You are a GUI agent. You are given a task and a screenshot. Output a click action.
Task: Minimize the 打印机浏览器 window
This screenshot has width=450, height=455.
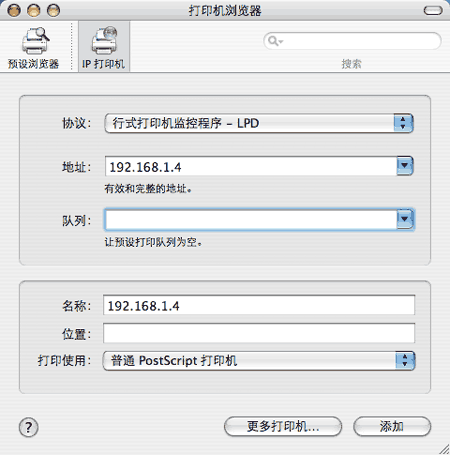pyautogui.click(x=34, y=11)
